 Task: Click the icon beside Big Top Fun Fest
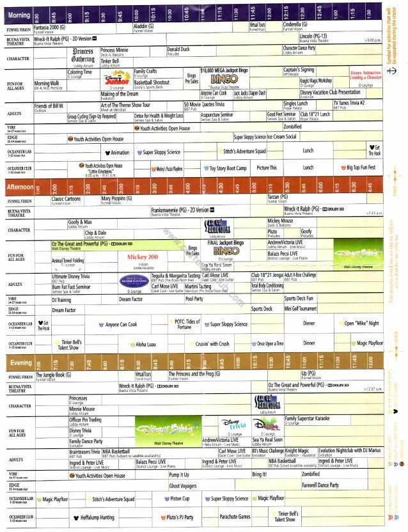[343, 168]
